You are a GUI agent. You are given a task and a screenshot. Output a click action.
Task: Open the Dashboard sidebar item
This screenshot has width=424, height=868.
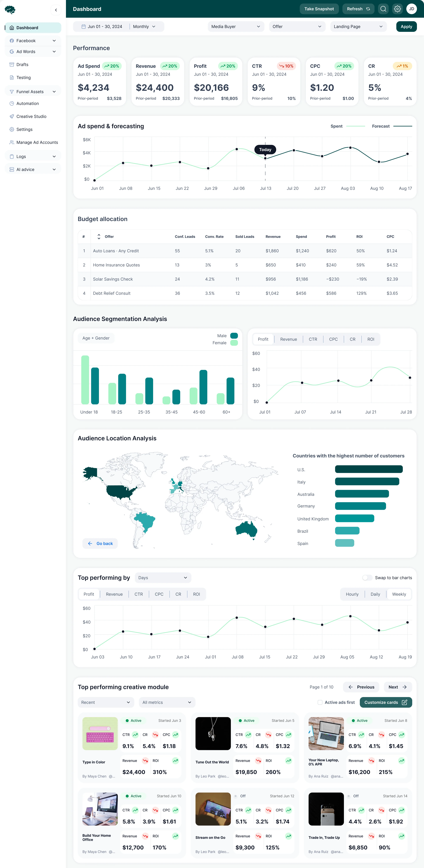click(33, 28)
